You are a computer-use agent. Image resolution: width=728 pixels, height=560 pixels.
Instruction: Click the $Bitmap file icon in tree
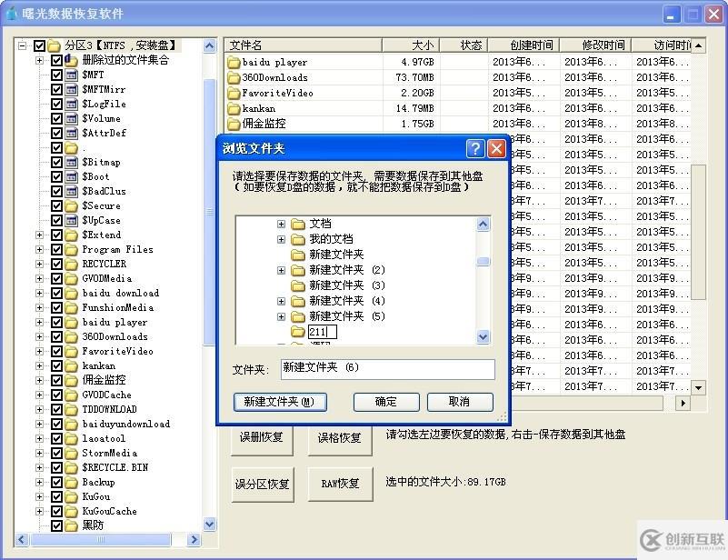[x=72, y=163]
